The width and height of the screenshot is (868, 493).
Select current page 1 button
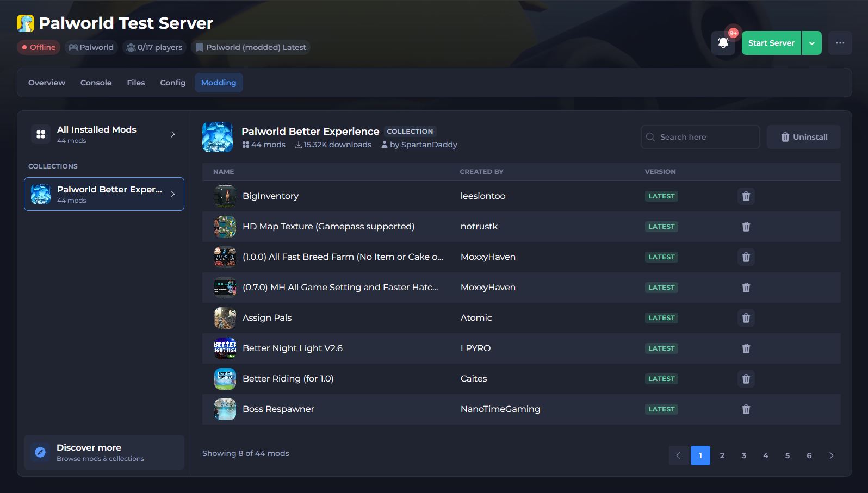point(700,455)
